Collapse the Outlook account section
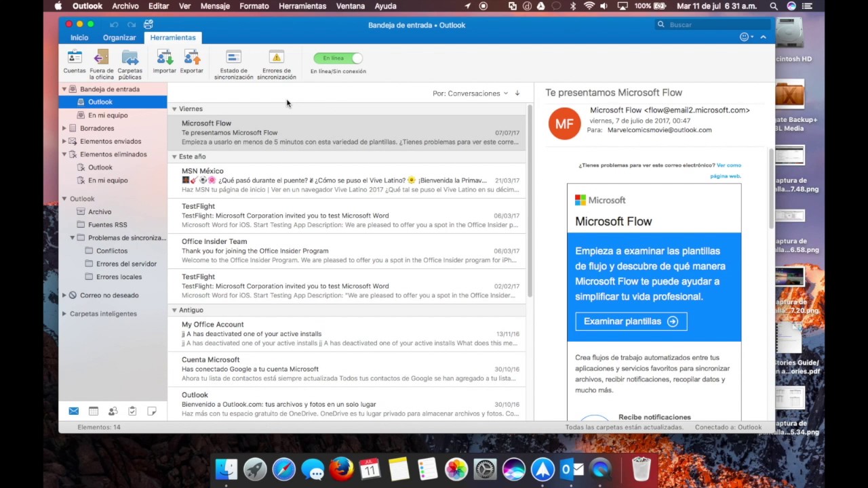 pos(64,199)
